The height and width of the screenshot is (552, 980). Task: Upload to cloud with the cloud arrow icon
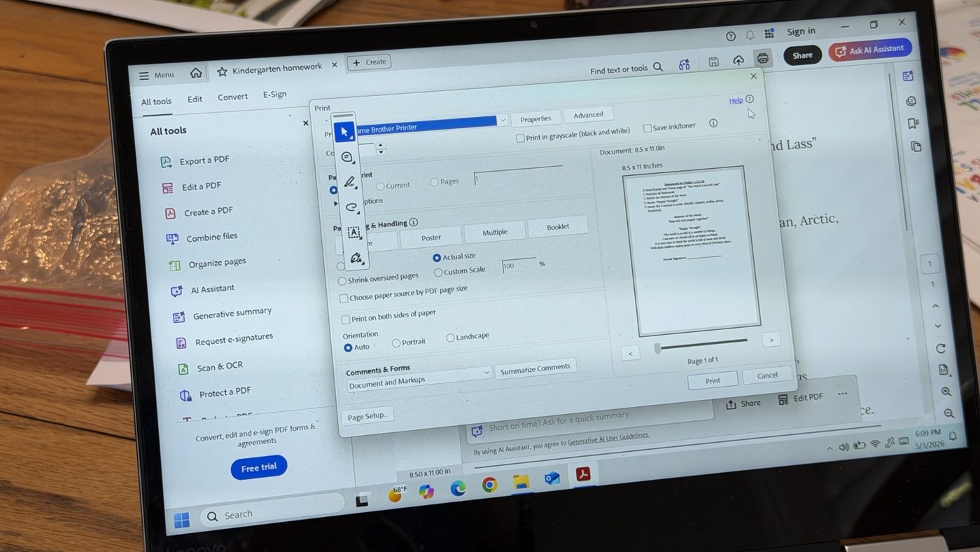(738, 60)
